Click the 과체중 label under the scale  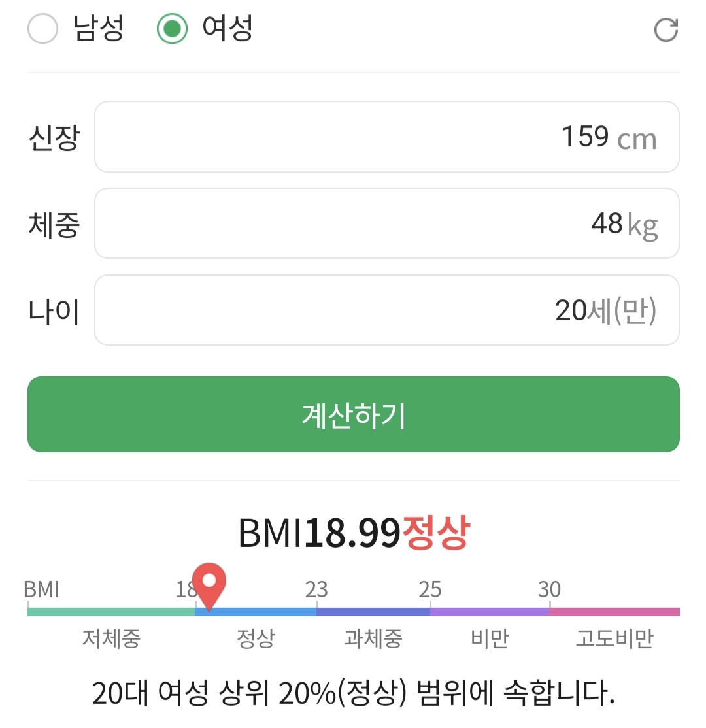pos(373,638)
